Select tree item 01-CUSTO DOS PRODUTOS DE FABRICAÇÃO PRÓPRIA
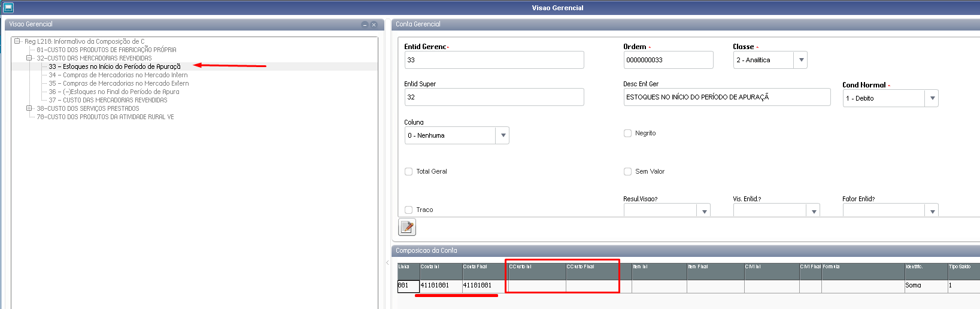Viewport: 980px width, 309px height. (x=107, y=50)
